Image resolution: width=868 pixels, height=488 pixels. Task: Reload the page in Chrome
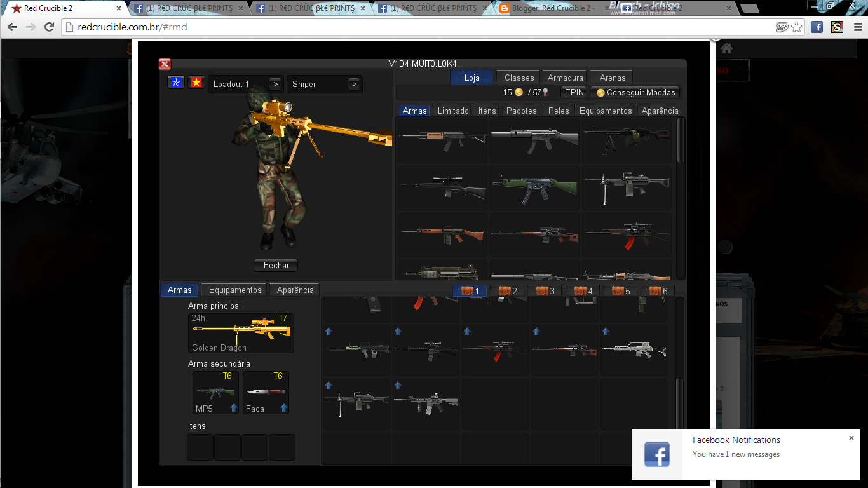click(49, 27)
